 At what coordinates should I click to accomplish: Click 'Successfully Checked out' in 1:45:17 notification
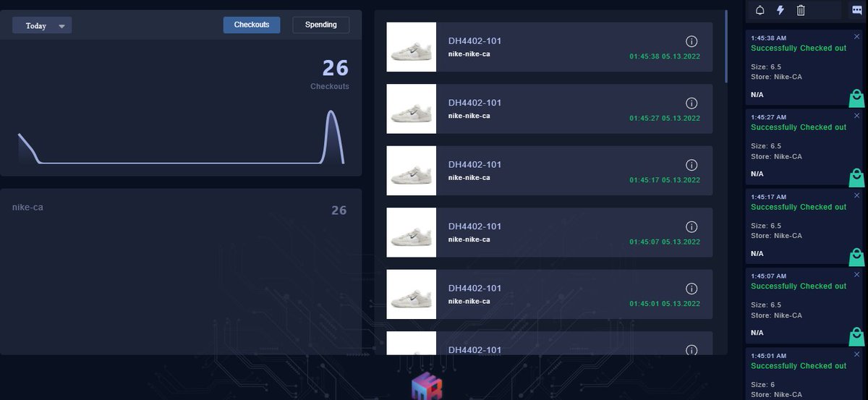[x=799, y=207]
